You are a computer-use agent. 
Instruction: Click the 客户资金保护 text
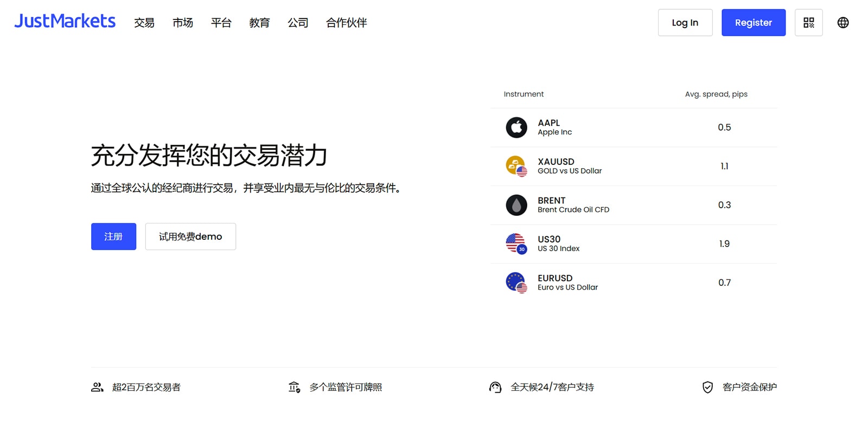pos(750,387)
